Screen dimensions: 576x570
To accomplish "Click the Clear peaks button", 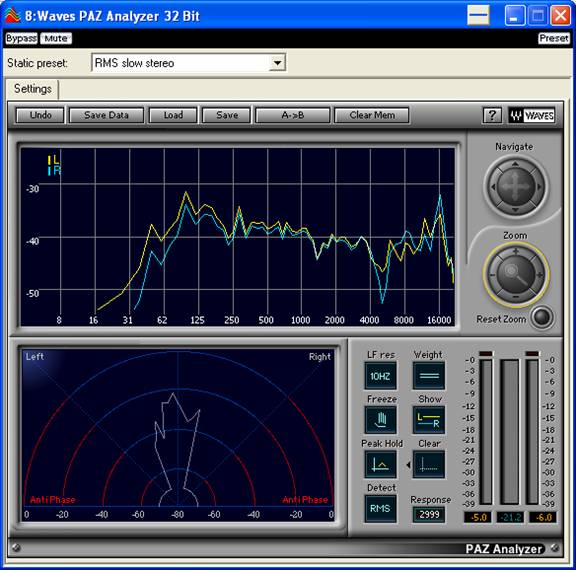I will [429, 465].
